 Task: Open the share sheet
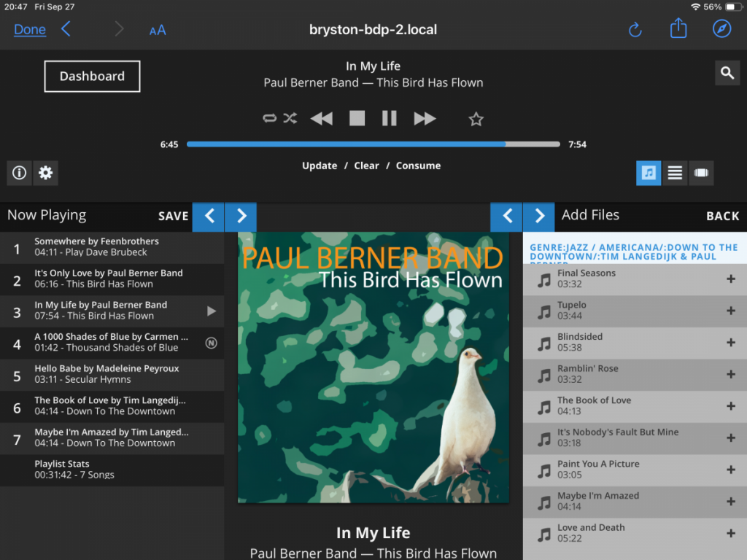pos(678,28)
